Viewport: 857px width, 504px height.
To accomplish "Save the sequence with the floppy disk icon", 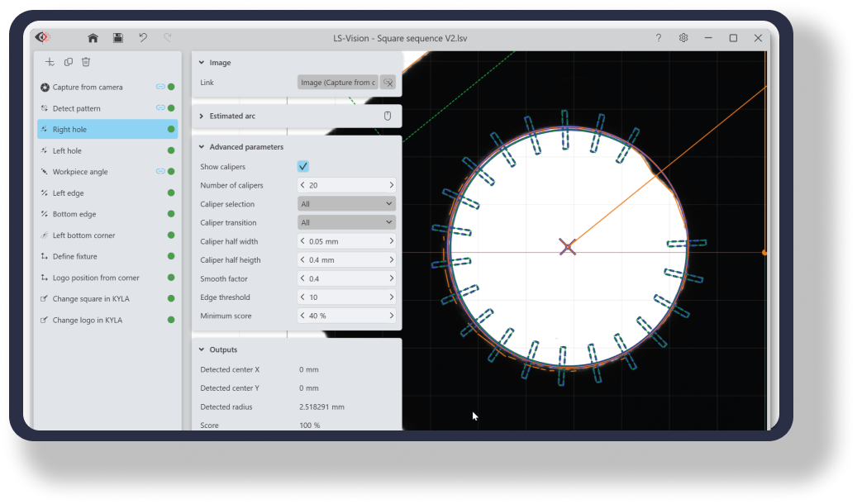I will click(x=118, y=38).
